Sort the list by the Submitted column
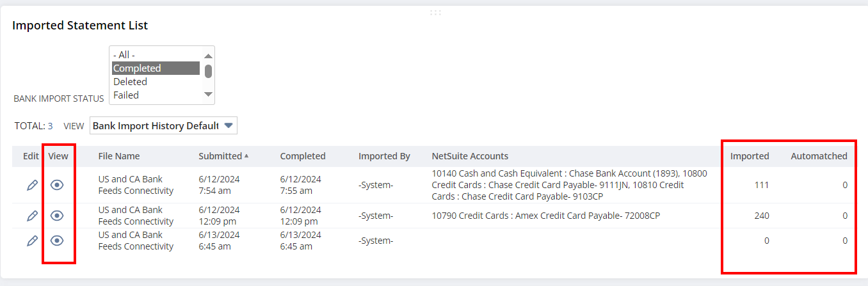868x286 pixels. 221,156
